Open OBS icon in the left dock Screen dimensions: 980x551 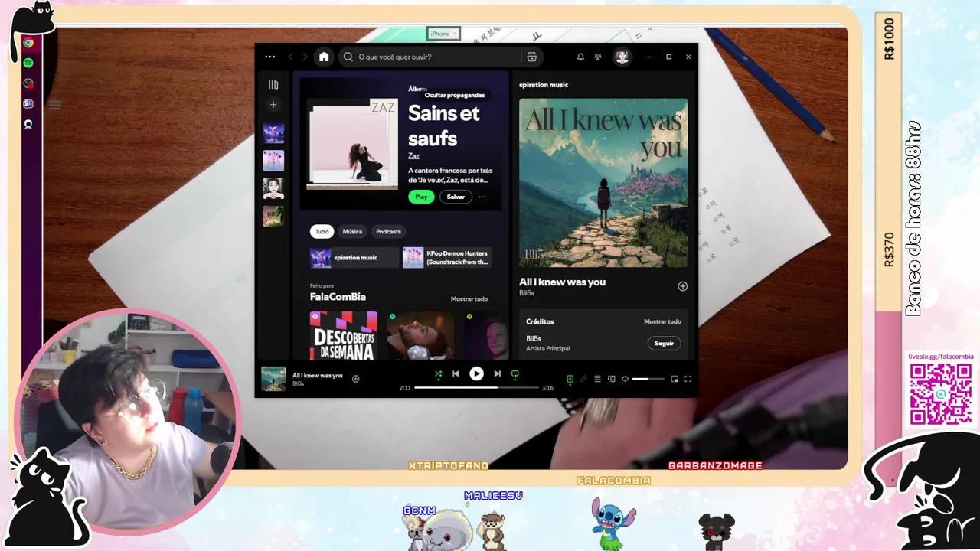[28, 83]
